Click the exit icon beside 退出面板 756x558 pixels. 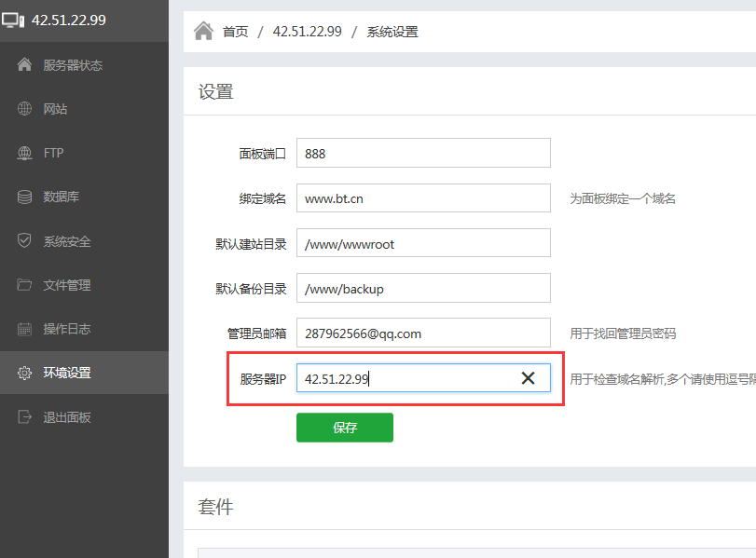tap(24, 417)
